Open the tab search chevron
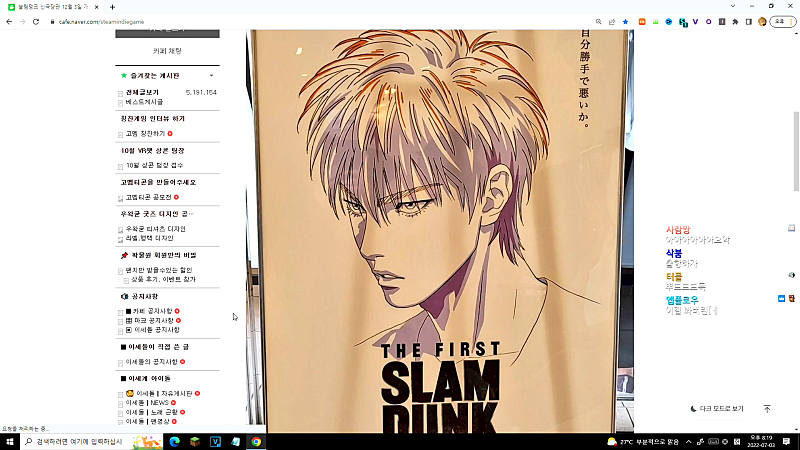Viewport: 800px width, 450px height. (733, 6)
